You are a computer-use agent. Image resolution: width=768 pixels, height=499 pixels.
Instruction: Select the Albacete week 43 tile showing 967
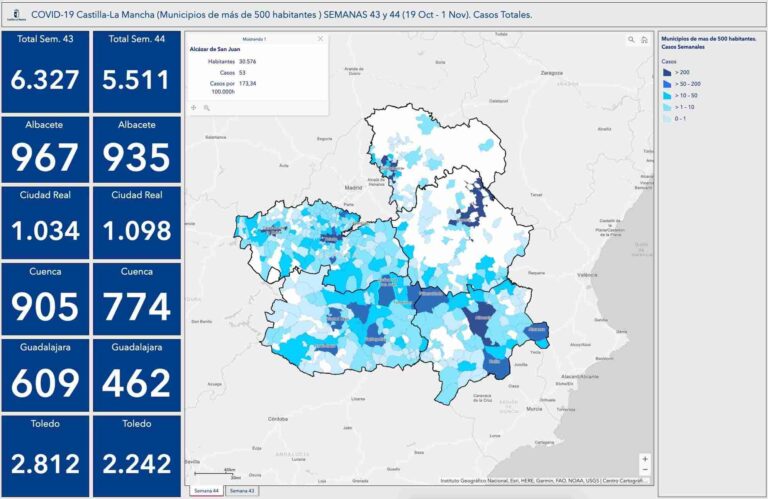45,148
